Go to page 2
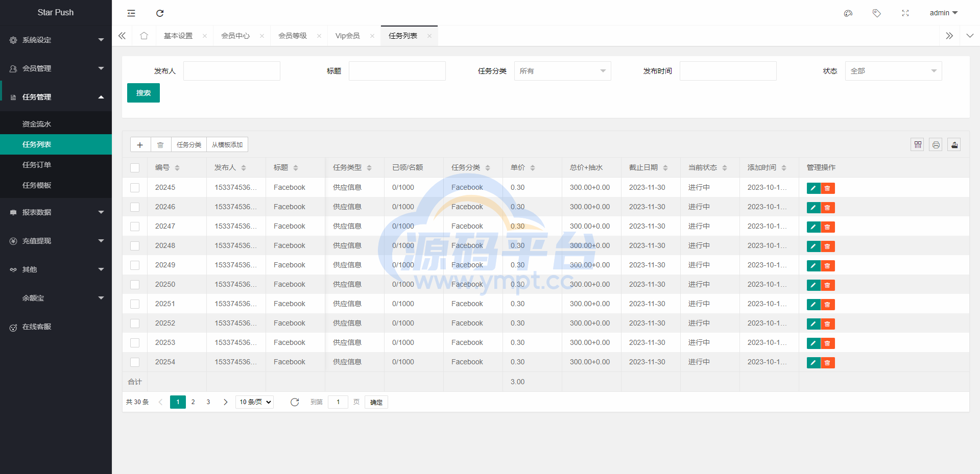The height and width of the screenshot is (474, 980). click(193, 402)
